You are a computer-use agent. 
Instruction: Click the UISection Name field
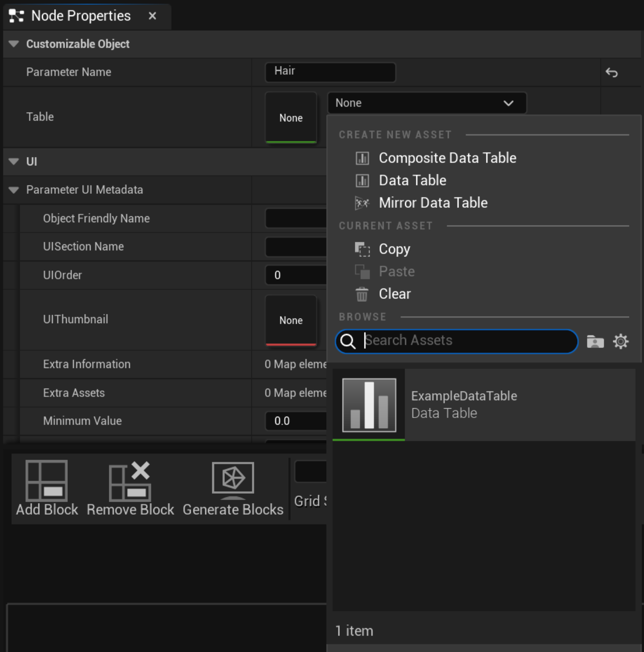click(x=296, y=247)
